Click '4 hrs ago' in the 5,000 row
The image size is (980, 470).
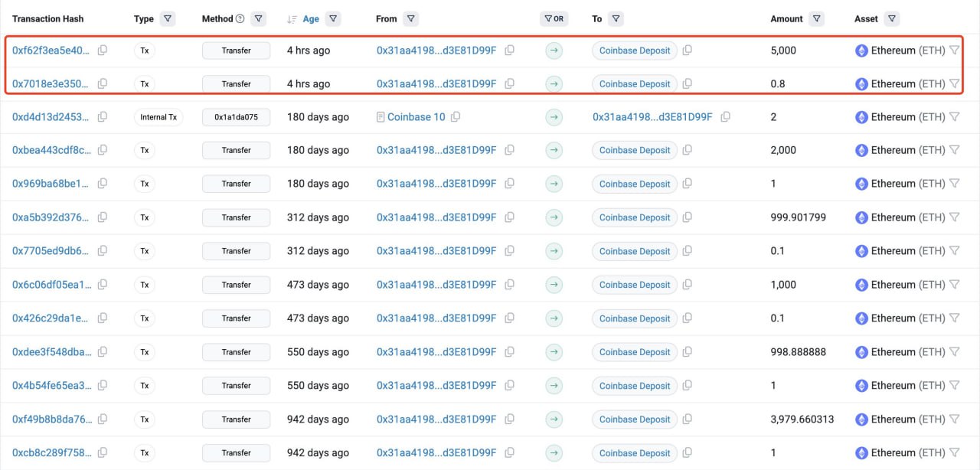(309, 51)
